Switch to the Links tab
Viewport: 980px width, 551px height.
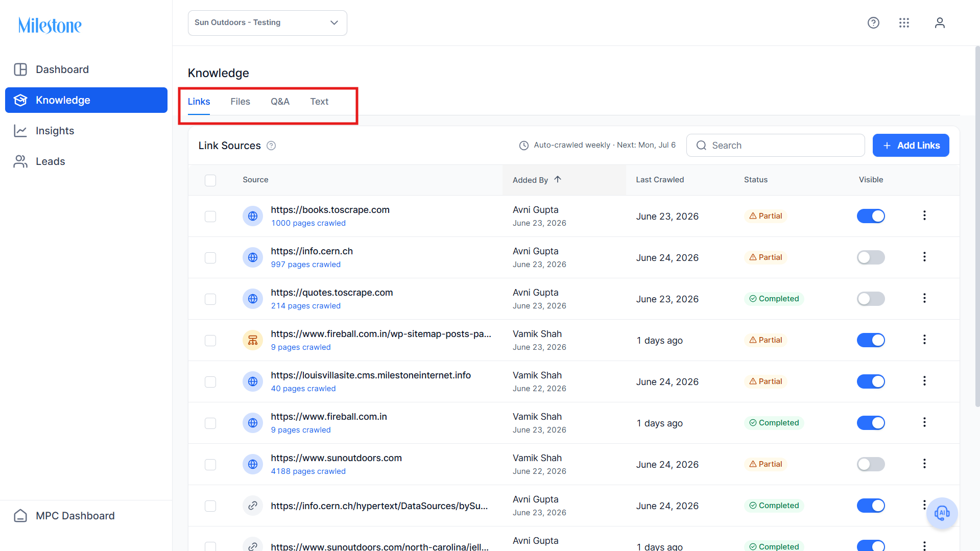pos(199,102)
